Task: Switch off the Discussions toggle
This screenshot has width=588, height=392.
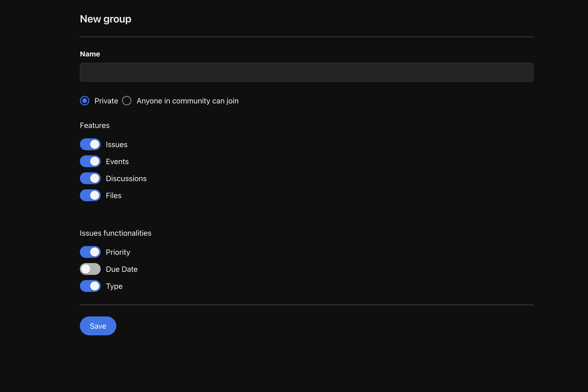Action: tap(90, 179)
